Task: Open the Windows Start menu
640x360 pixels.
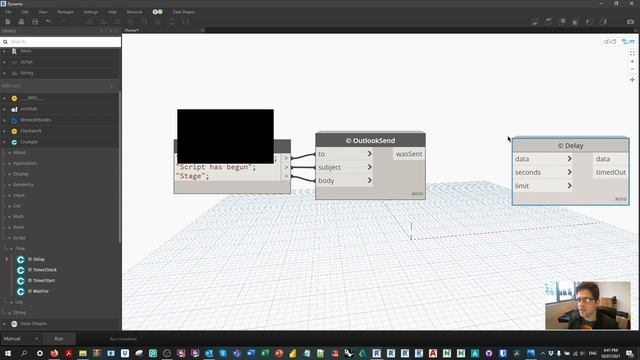Action: click(8, 353)
